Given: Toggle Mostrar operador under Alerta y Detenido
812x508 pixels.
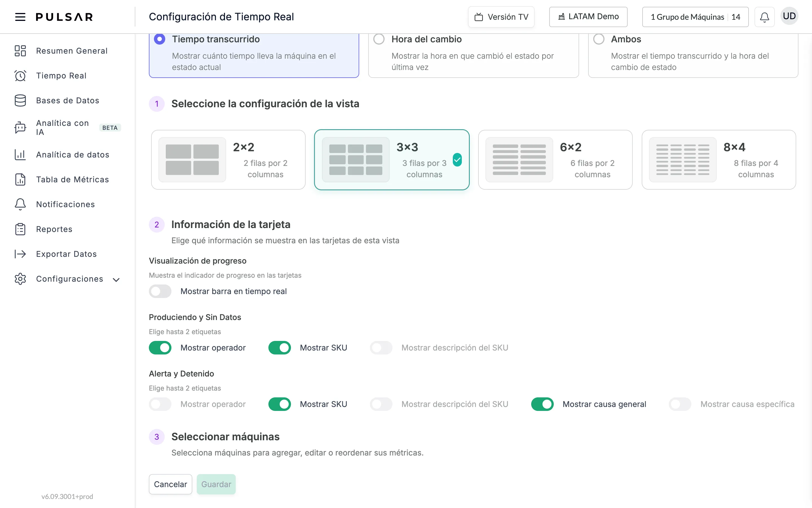Looking at the screenshot, I should click(160, 404).
